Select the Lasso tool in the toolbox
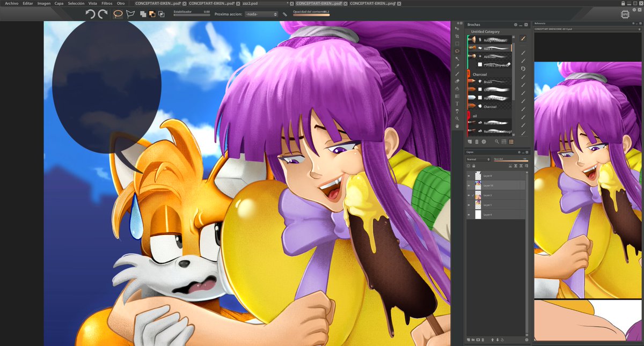The width and height of the screenshot is (644, 346). [457, 51]
